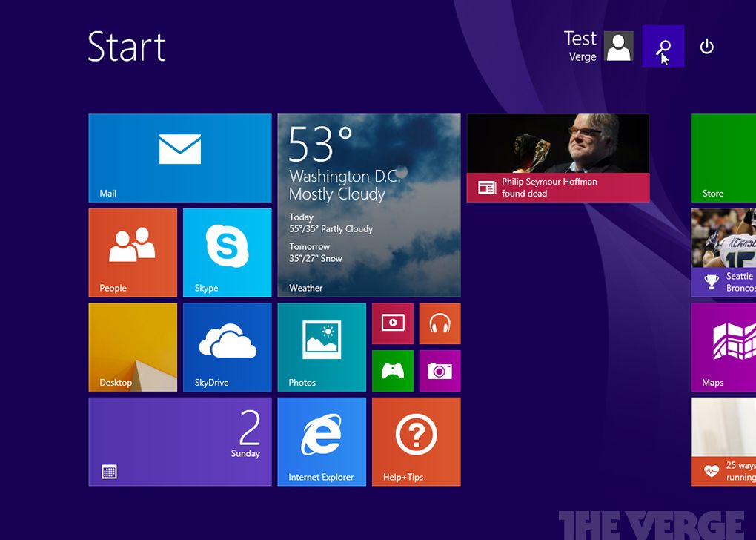Launch the SkyDrive app
The width and height of the screenshot is (756, 540).
click(225, 346)
